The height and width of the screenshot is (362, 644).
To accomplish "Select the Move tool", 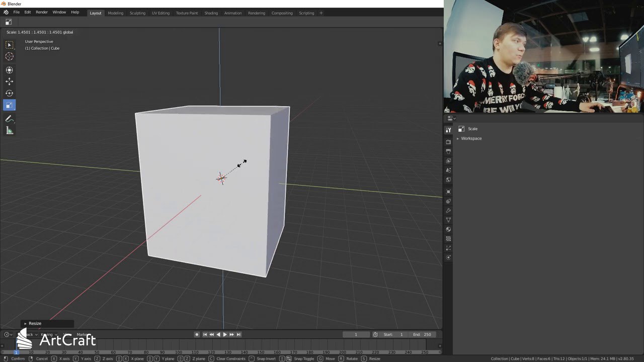I will [x=9, y=81].
